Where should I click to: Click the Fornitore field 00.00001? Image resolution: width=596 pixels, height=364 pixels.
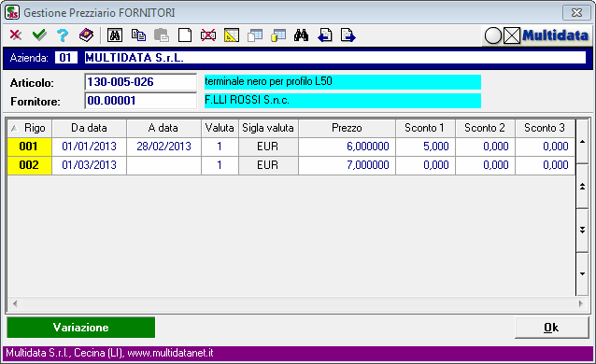point(140,101)
